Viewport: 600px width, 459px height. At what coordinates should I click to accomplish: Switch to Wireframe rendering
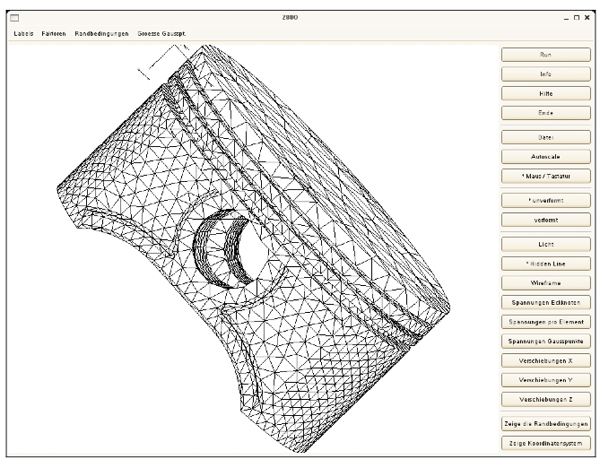pyautogui.click(x=546, y=282)
